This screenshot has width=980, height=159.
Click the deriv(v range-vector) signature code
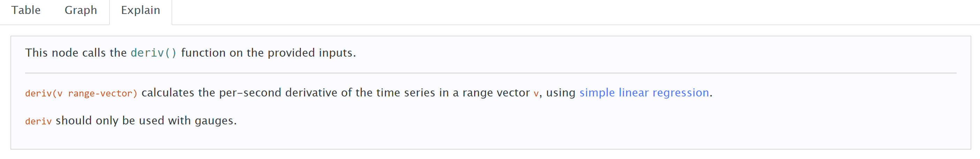point(81,93)
